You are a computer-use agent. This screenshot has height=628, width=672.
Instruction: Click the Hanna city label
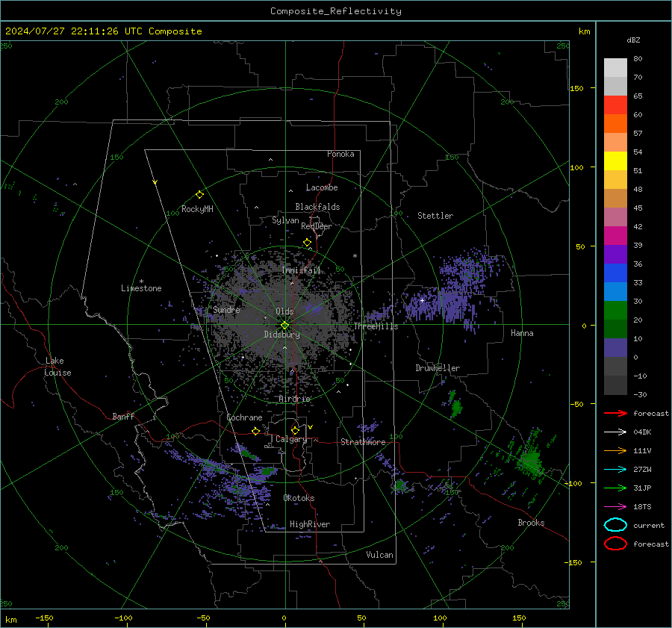[522, 333]
